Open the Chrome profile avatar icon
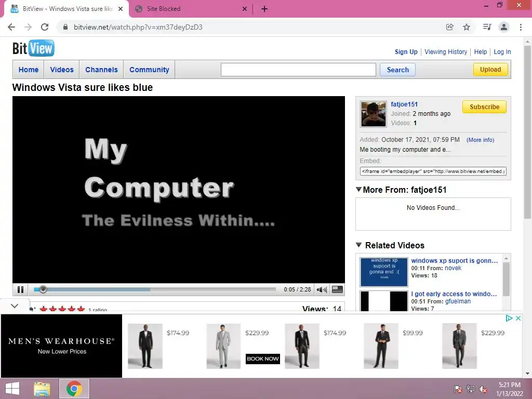This screenshot has height=399, width=532. point(504,27)
